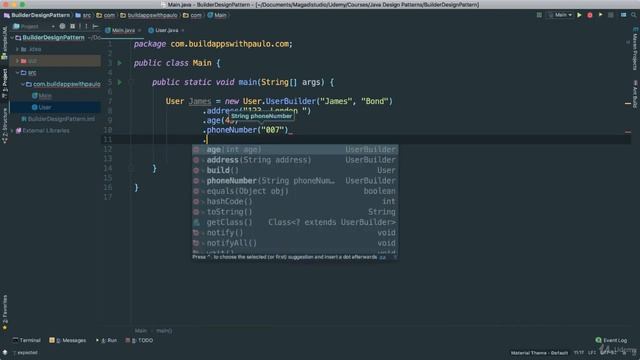Screen dimensions: 640x360
Task: Click the collapse all icon in Project panel
Action: point(73,26)
